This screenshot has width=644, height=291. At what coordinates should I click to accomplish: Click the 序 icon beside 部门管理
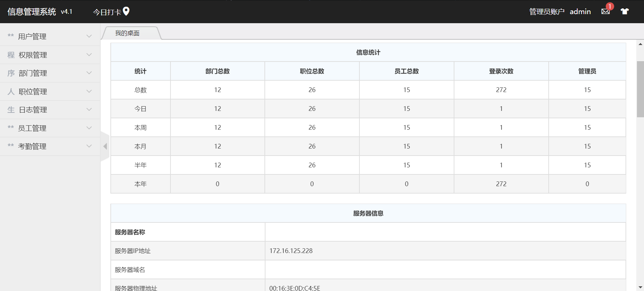coord(11,73)
